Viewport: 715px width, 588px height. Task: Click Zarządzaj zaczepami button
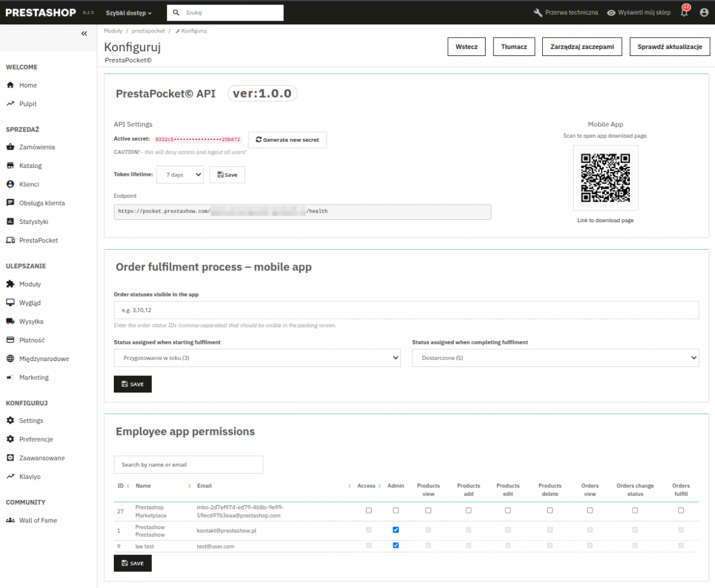coord(582,46)
